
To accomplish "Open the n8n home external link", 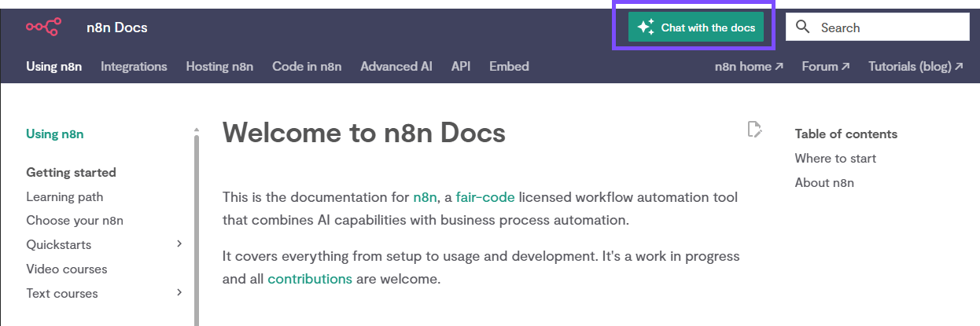I will click(749, 67).
